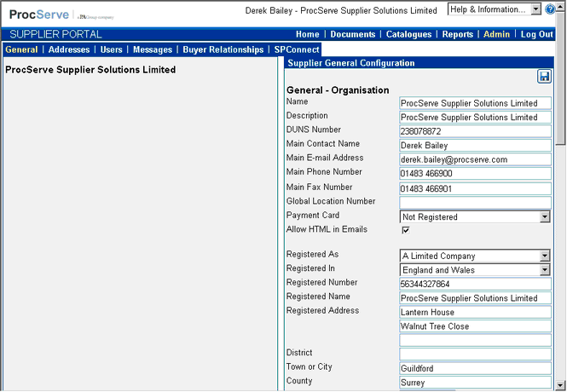Click the Main Fax Number field
This screenshot has width=567, height=392.
point(475,188)
